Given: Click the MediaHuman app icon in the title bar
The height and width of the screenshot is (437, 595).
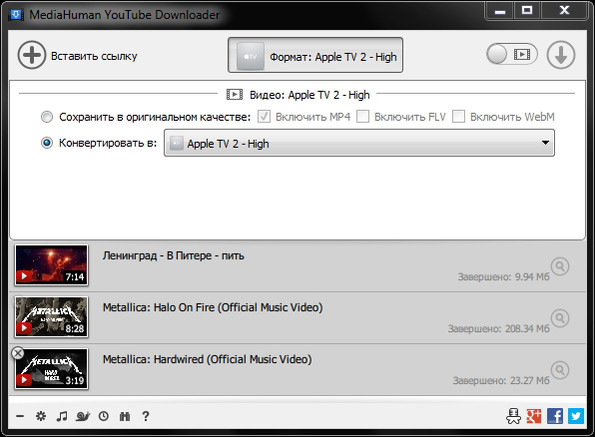Looking at the screenshot, I should (x=16, y=15).
